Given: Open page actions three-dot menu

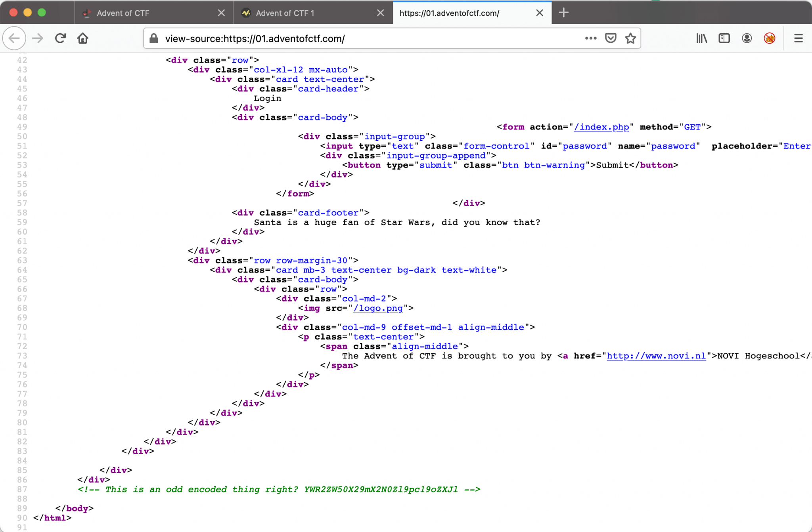Looking at the screenshot, I should [x=591, y=38].
